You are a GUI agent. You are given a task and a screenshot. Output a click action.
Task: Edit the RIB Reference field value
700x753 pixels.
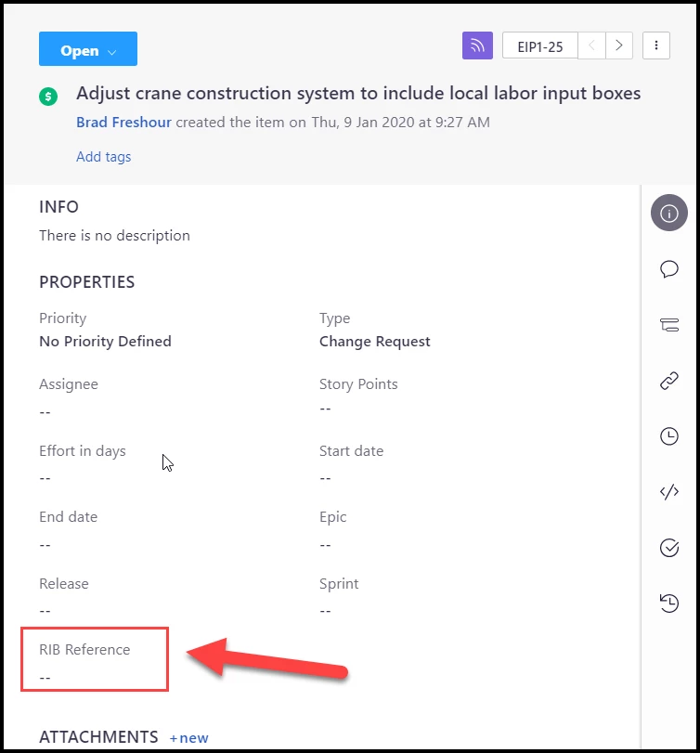(x=45, y=678)
